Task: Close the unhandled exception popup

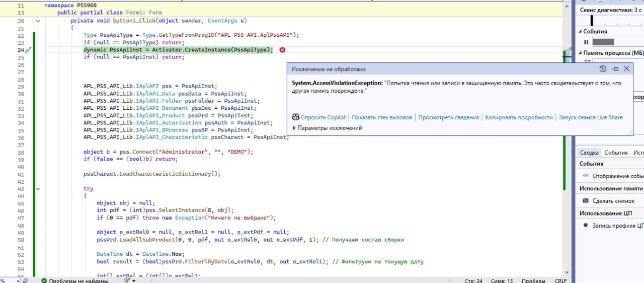Action: pyautogui.click(x=626, y=69)
